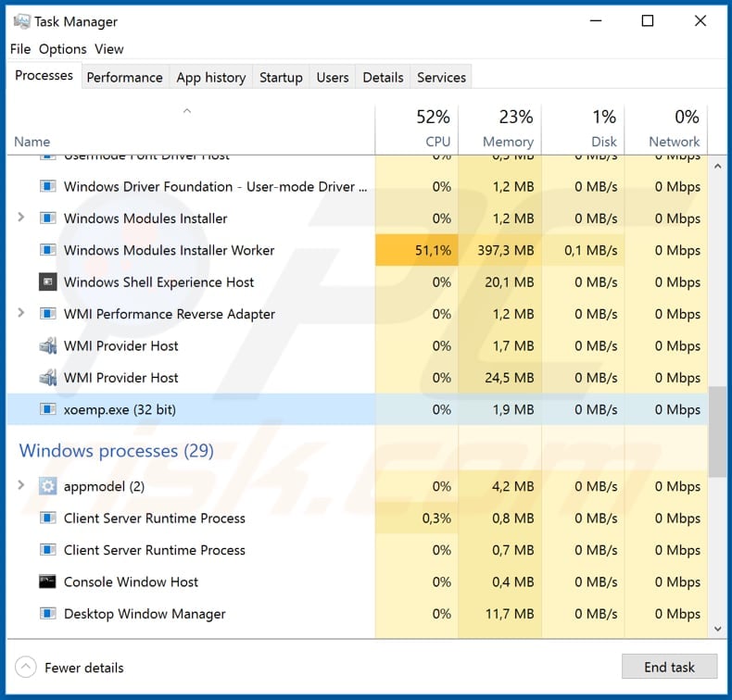Select the Console Window Host process
The height and width of the screenshot is (700, 732).
point(358,581)
